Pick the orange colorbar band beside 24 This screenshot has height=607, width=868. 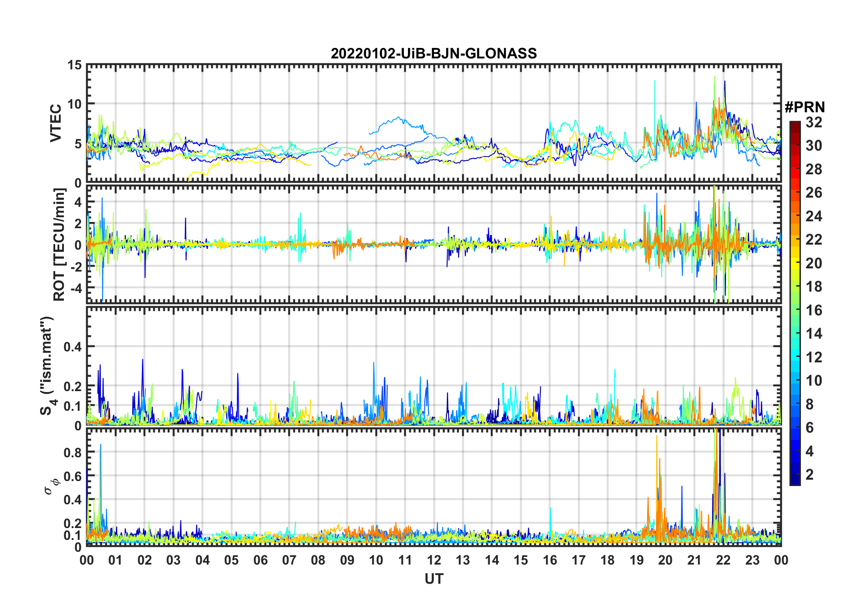(795, 216)
